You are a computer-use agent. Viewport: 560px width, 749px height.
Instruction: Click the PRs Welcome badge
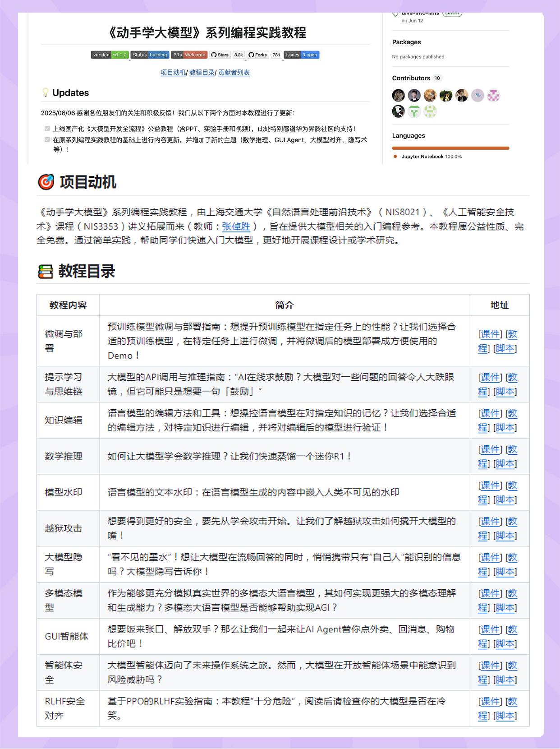coord(189,55)
